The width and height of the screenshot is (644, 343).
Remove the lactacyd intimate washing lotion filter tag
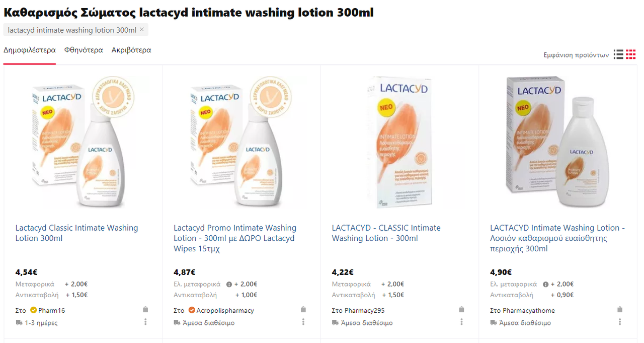(x=142, y=30)
